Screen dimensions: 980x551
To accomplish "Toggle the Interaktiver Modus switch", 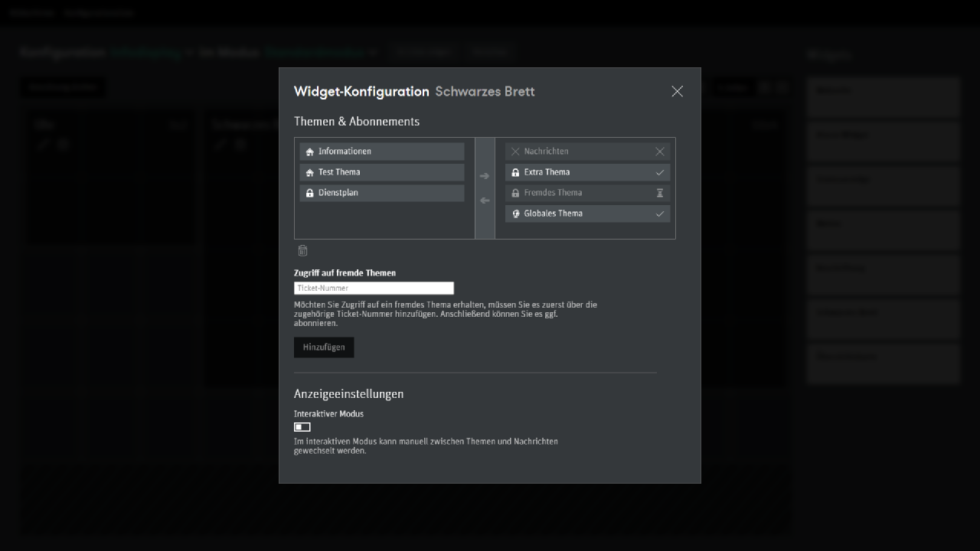I will tap(302, 427).
